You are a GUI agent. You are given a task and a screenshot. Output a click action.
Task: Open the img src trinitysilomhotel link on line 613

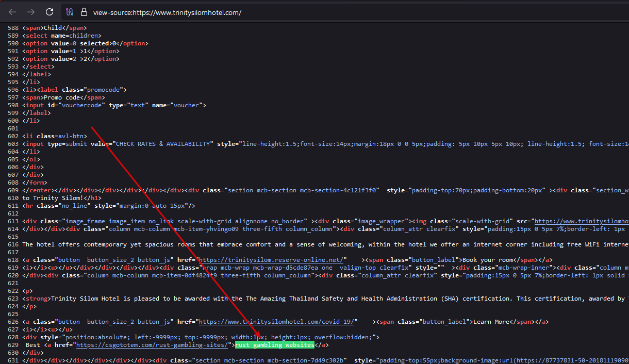pyautogui.click(x=581, y=221)
